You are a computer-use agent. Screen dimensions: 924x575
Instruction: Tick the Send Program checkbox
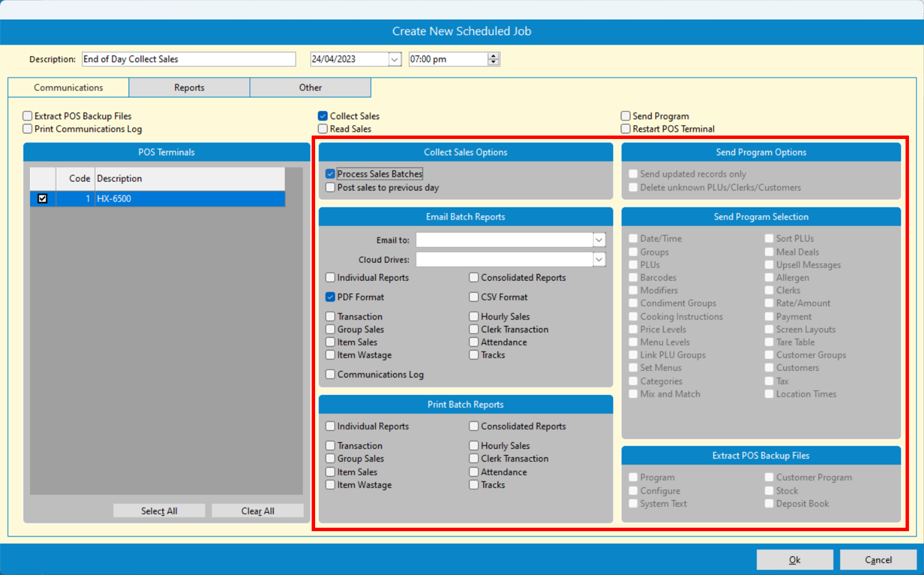[x=626, y=116]
